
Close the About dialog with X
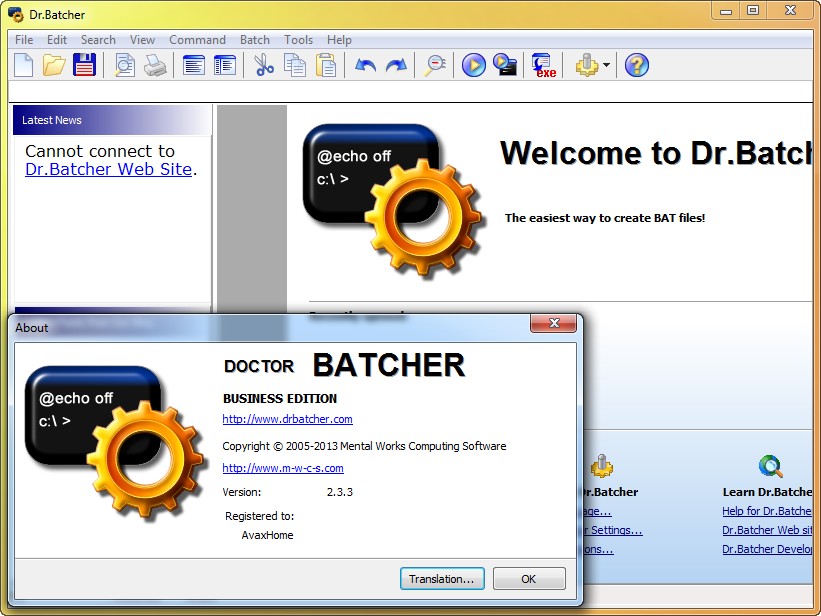coord(553,323)
